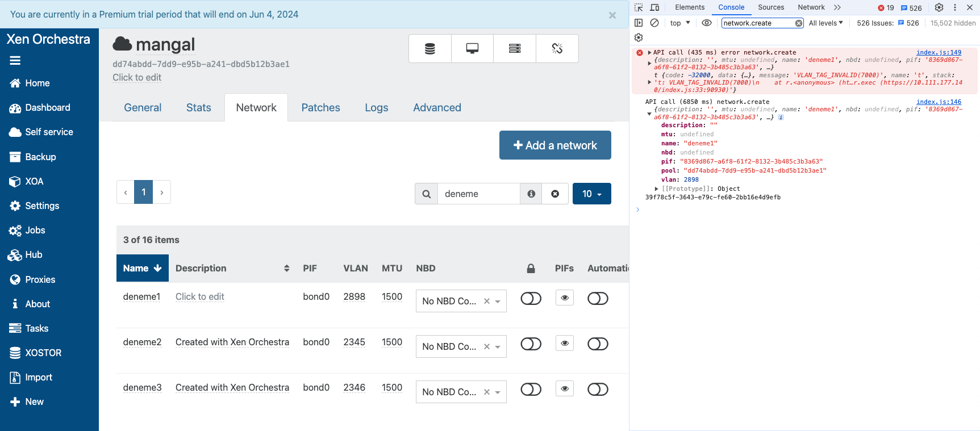980x431 pixels.
Task: Open DevTools settings gear icon
Action: click(939, 7)
